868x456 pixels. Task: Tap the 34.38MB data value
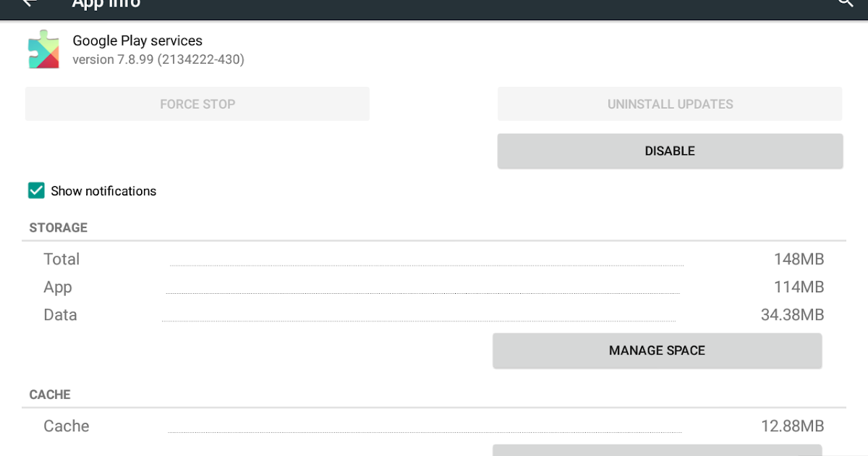(x=792, y=315)
